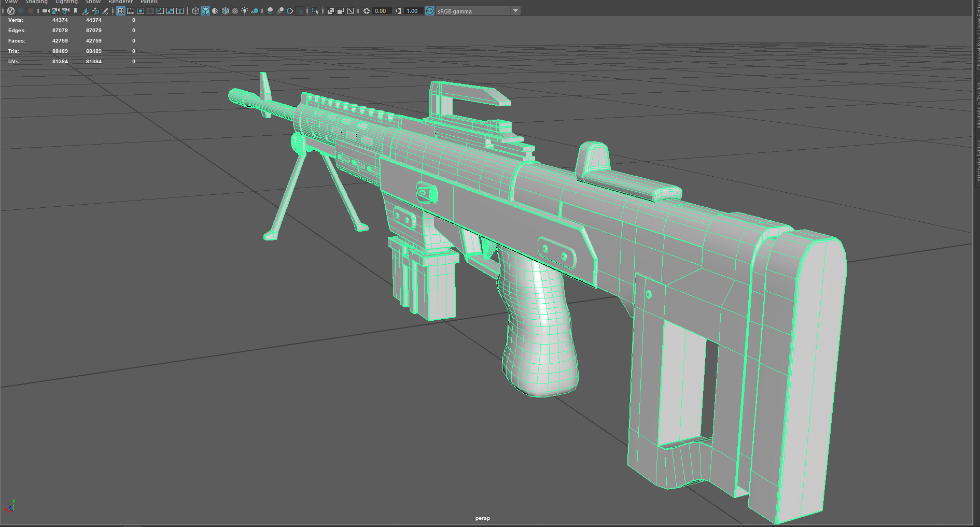Open the Panels menu

(149, 2)
